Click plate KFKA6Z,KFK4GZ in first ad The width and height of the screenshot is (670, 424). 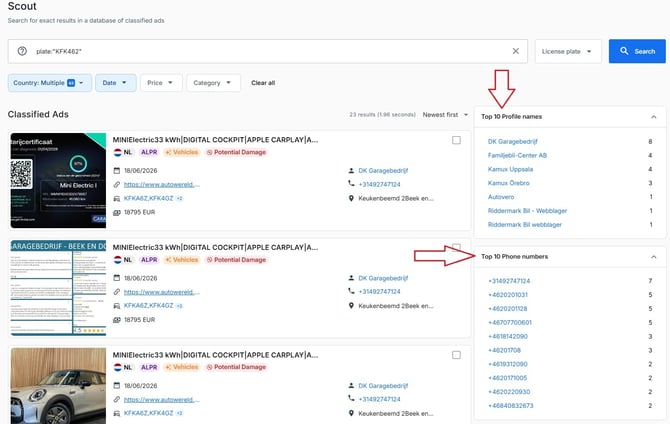tap(148, 198)
